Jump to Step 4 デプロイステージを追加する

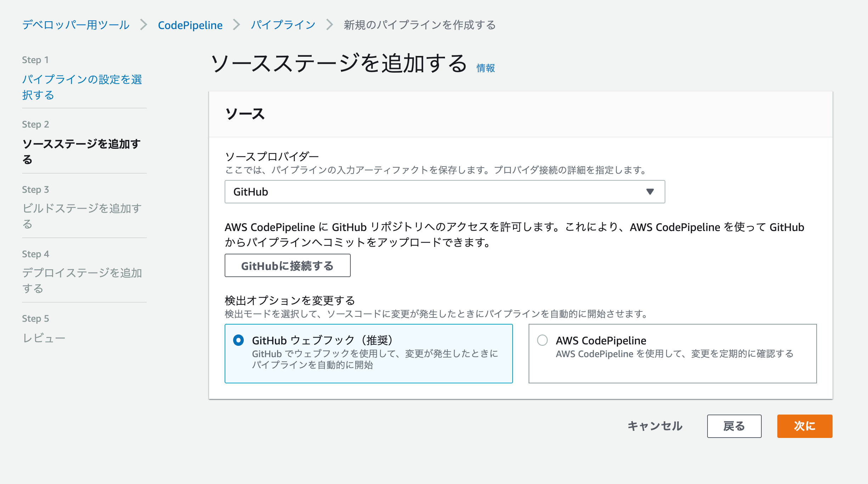tap(83, 281)
